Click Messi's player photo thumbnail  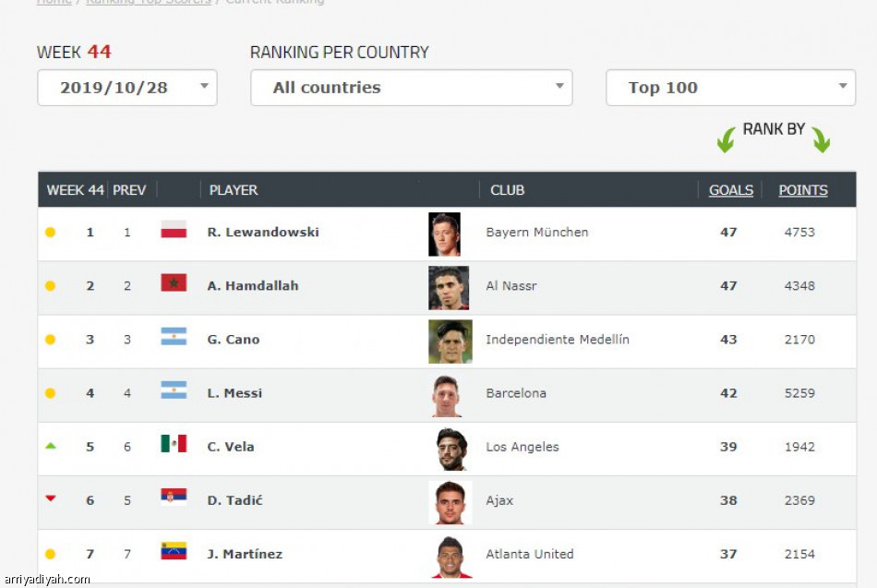[x=446, y=396]
